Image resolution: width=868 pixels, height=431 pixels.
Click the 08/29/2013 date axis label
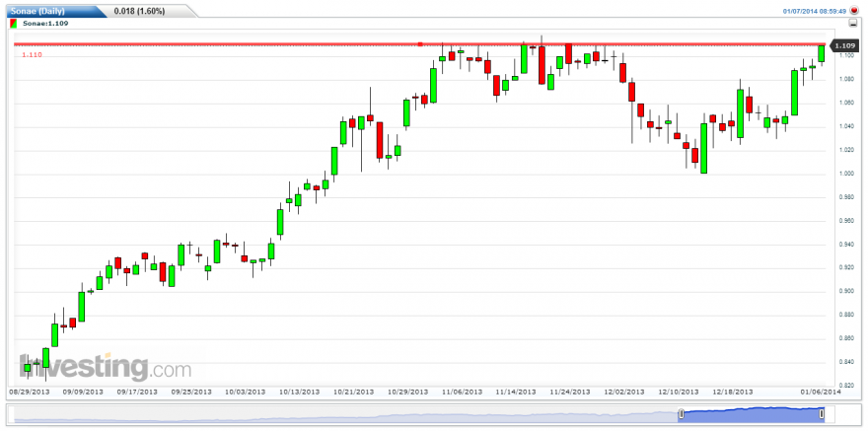pos(29,392)
